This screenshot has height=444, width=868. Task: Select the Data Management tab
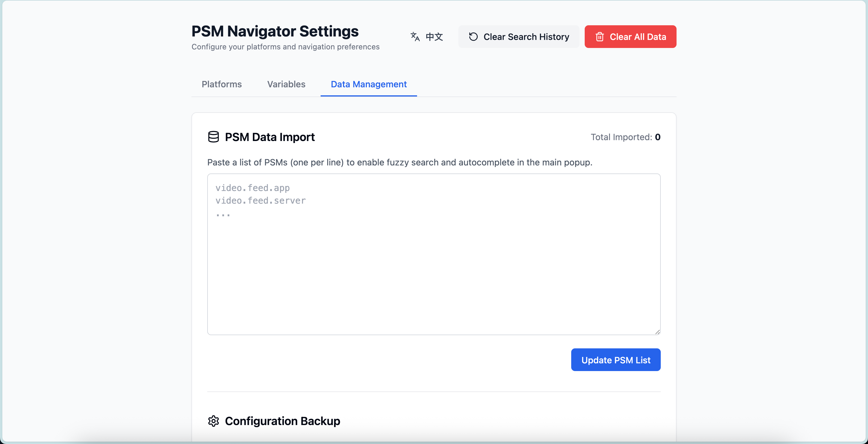click(369, 84)
